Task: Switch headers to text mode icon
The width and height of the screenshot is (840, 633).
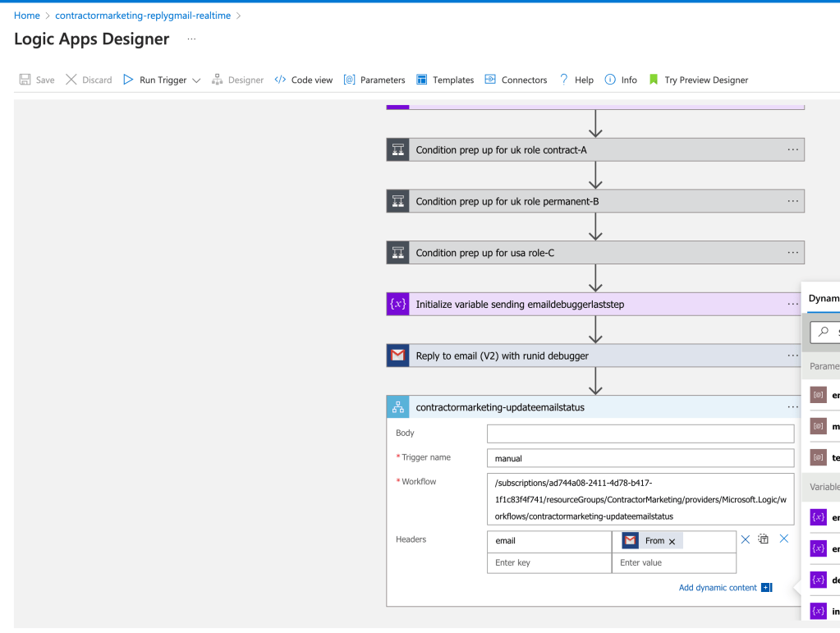Action: (x=764, y=539)
